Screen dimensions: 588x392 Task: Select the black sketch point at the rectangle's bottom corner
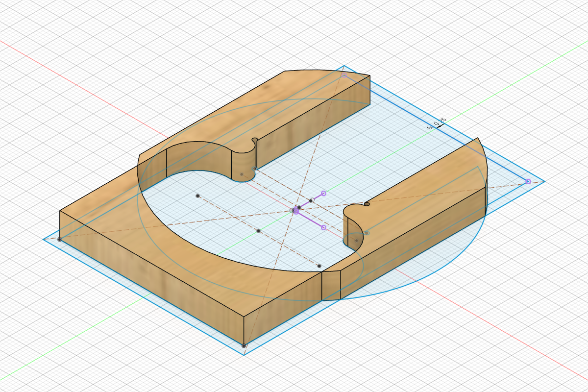(244, 346)
